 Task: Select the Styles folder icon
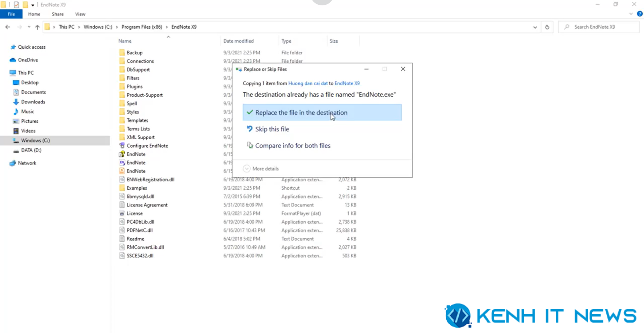122,112
